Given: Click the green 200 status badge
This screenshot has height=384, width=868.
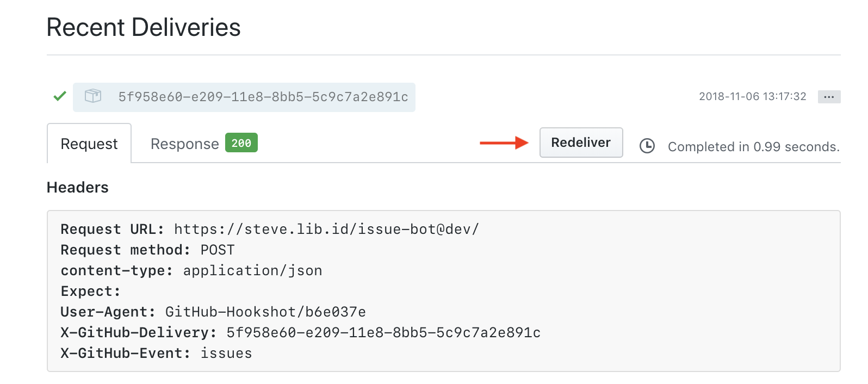Looking at the screenshot, I should point(241,143).
